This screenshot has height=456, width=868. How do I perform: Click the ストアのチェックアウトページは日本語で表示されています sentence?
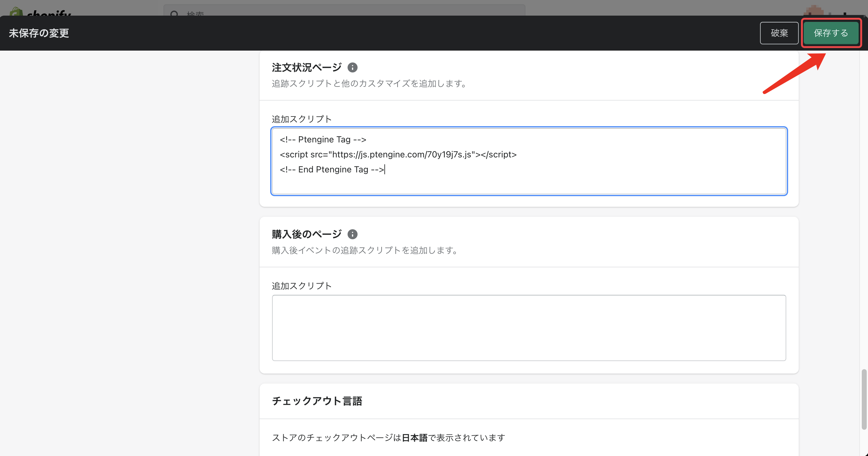388,438
